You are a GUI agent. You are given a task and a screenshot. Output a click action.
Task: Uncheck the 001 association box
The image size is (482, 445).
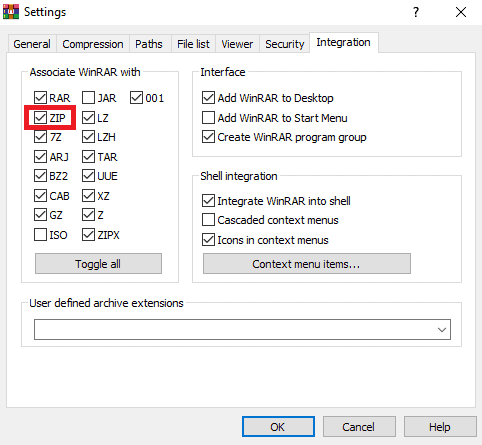[x=136, y=98]
